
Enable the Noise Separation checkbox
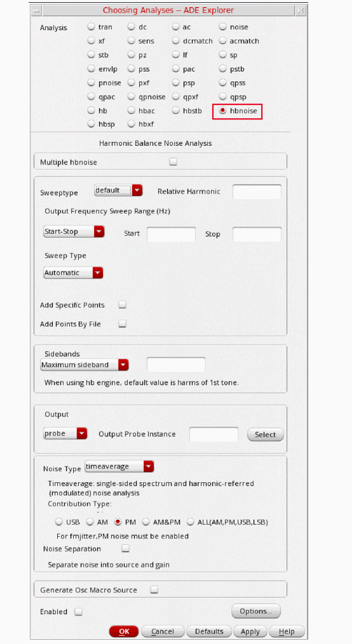(x=126, y=548)
